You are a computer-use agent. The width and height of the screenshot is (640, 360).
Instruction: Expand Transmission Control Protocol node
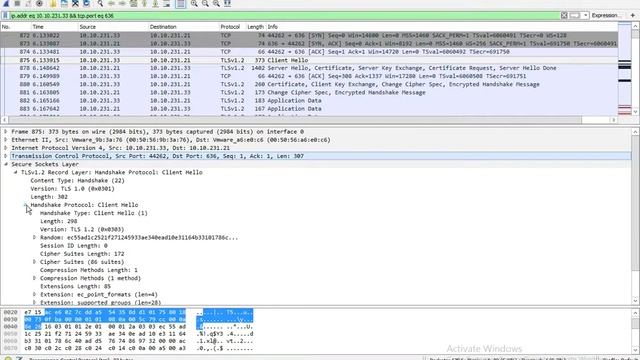pyautogui.click(x=6, y=156)
